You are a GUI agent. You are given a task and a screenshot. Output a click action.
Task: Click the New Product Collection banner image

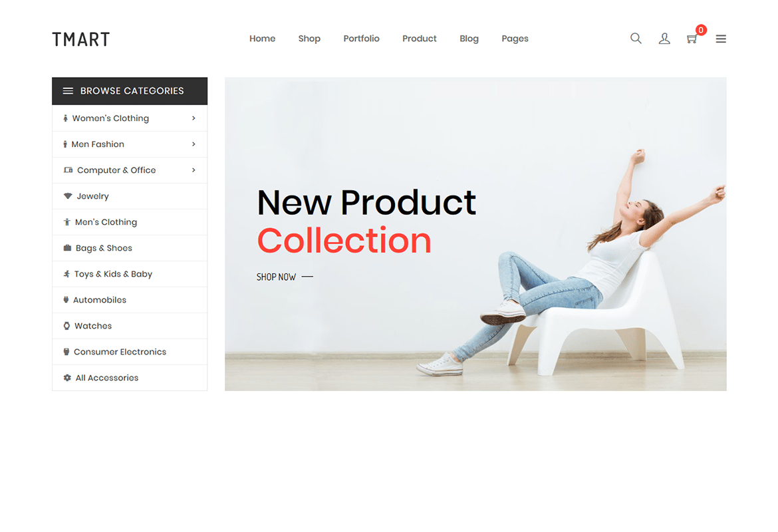(x=475, y=233)
